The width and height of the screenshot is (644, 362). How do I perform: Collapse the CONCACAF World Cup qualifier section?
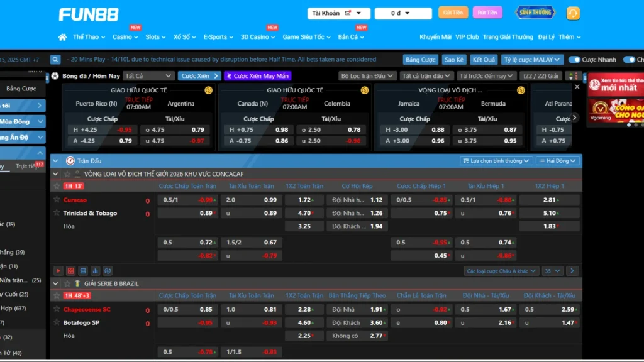[x=55, y=174]
